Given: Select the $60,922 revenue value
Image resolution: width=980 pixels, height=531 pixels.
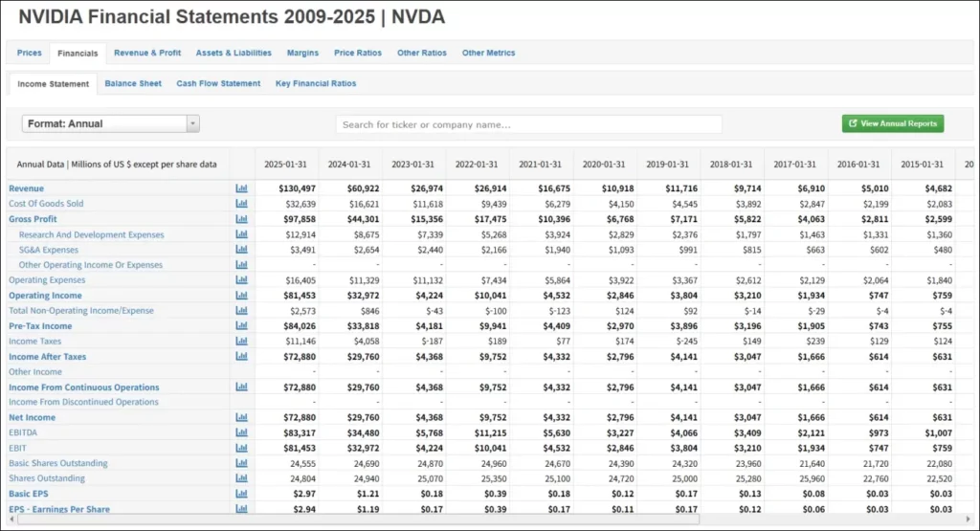Looking at the screenshot, I should [x=363, y=188].
